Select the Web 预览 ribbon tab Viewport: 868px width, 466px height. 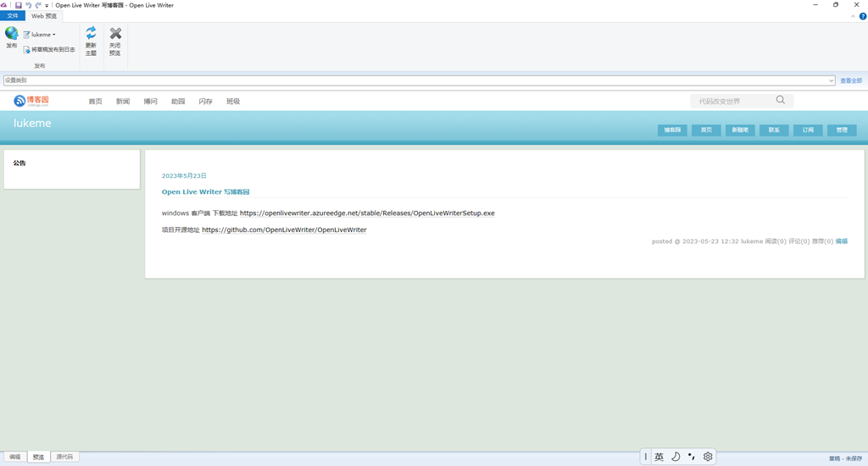coord(44,16)
